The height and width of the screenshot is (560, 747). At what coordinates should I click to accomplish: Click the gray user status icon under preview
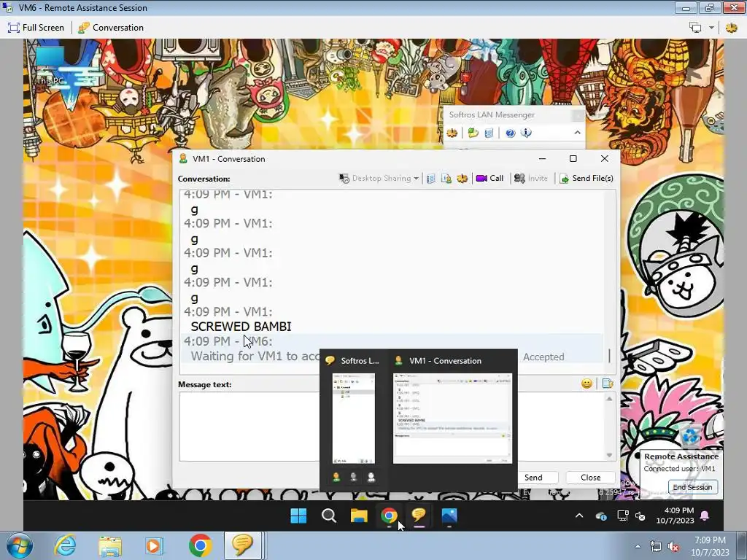coord(354,477)
